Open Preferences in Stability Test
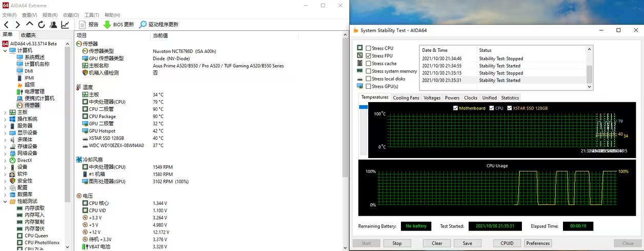The height and width of the screenshot is (251, 644). [538, 243]
